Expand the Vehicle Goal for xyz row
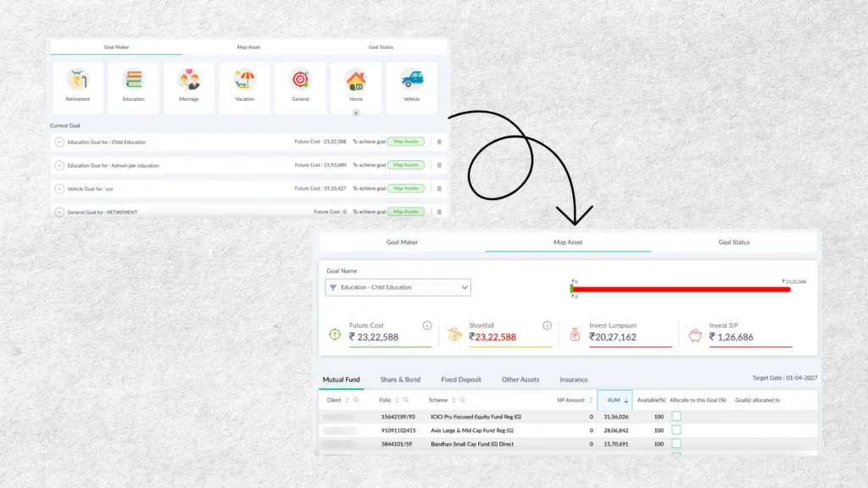The height and width of the screenshot is (488, 868). 59,188
